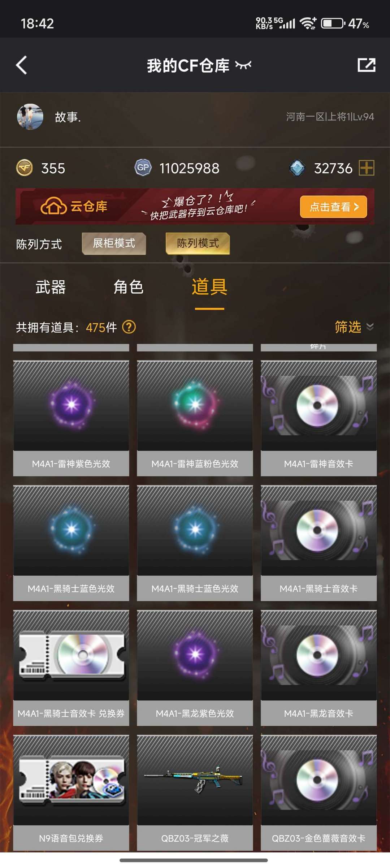Click the 点击查看 button
The image size is (390, 868).
tap(333, 207)
